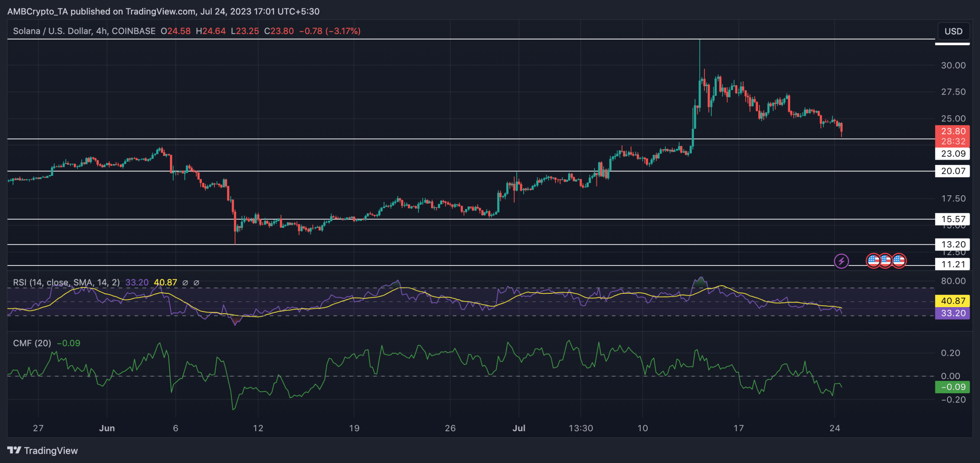The height and width of the screenshot is (463, 980).
Task: Click the 80.00 RSI axis tick
Action: tap(953, 281)
